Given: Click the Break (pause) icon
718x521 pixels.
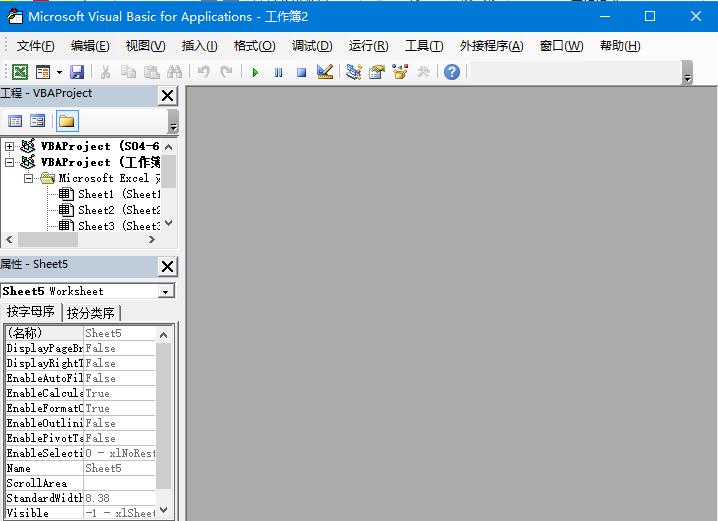Looking at the screenshot, I should click(278, 72).
